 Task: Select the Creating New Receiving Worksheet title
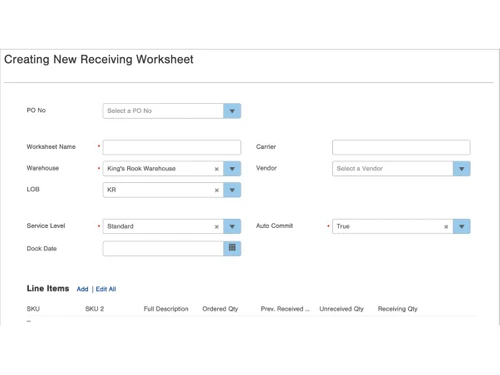click(x=99, y=59)
